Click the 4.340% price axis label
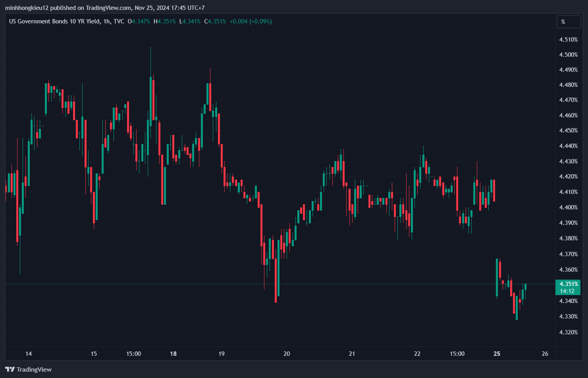Viewport: 588px width, 378px height. [569, 301]
